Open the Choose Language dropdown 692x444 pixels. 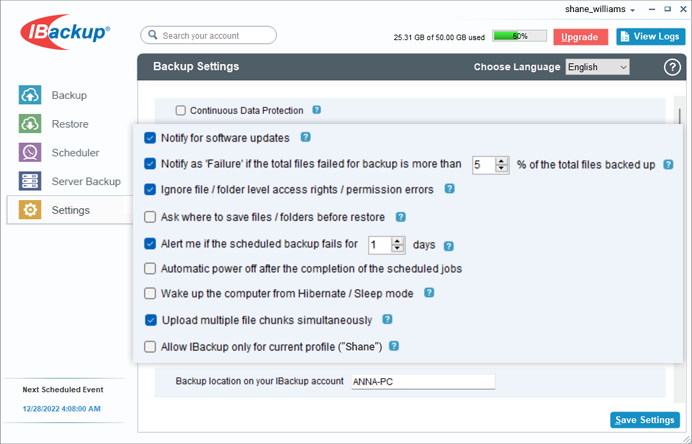click(597, 67)
